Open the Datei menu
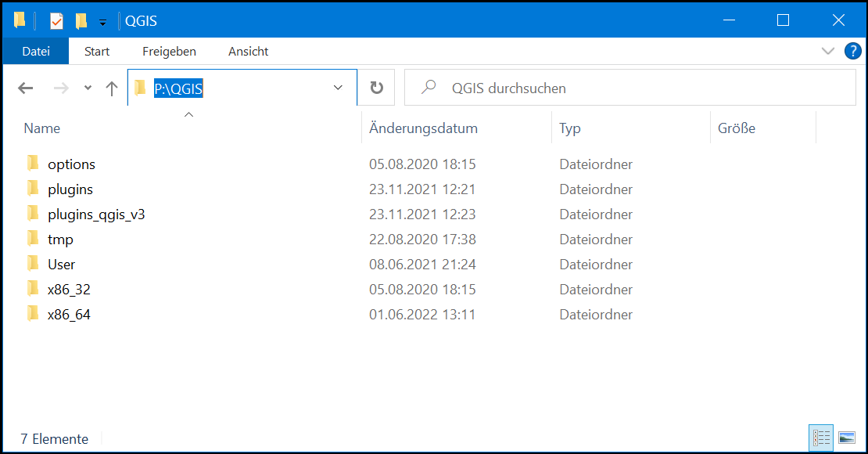The image size is (868, 454). pyautogui.click(x=36, y=52)
